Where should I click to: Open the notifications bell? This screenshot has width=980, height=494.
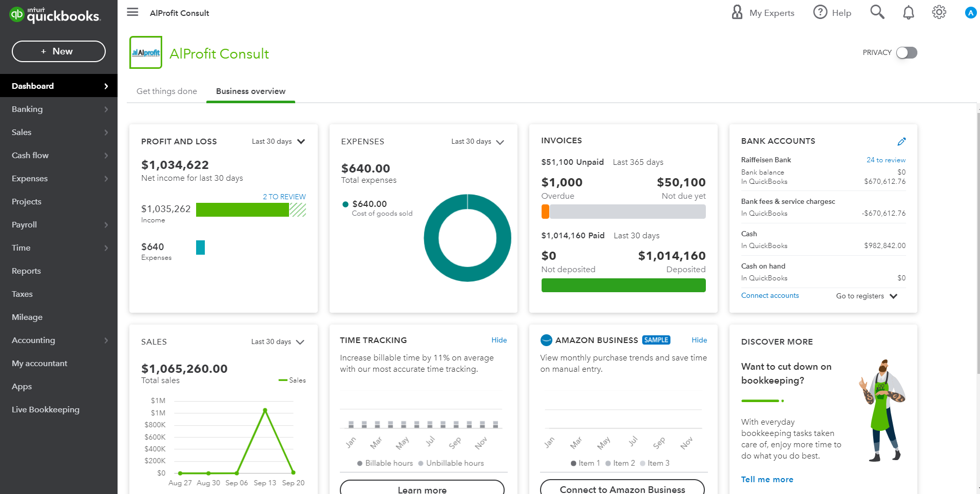908,12
